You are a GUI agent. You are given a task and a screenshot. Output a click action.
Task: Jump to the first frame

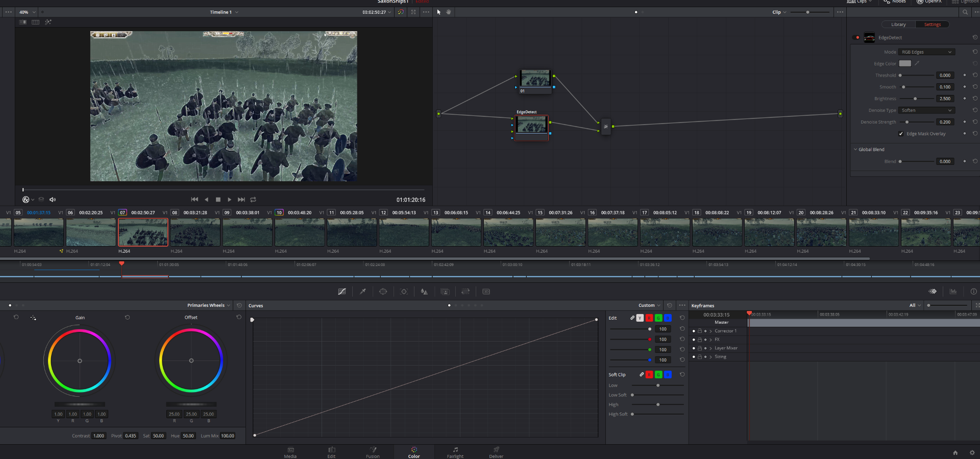pos(194,200)
